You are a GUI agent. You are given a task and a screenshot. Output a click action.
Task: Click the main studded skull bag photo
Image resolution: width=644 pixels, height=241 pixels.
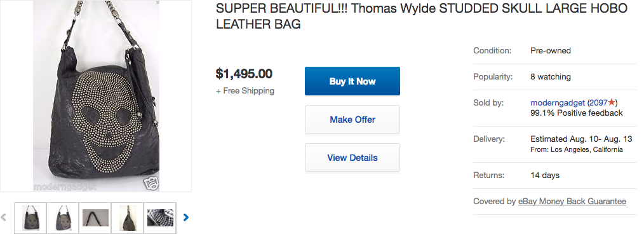point(96,95)
